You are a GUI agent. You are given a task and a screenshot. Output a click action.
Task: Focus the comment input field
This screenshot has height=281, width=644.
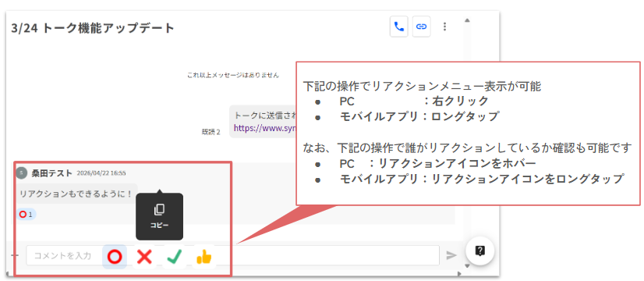[233, 255]
